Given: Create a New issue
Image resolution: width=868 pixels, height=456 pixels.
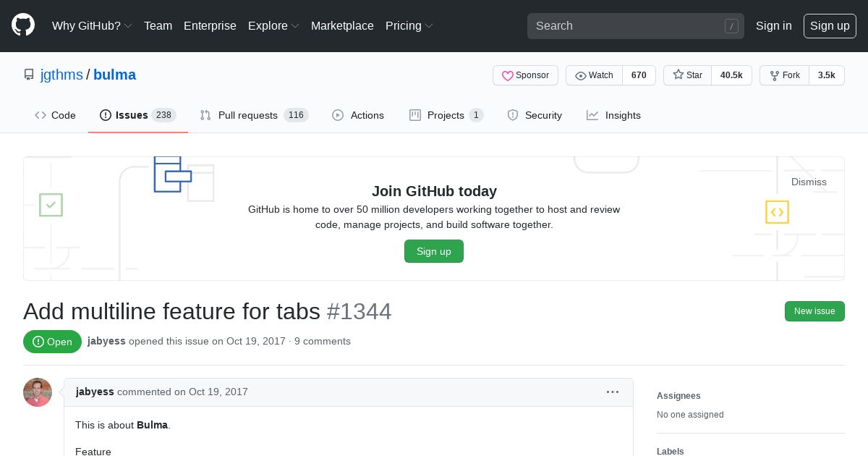Looking at the screenshot, I should 814,311.
